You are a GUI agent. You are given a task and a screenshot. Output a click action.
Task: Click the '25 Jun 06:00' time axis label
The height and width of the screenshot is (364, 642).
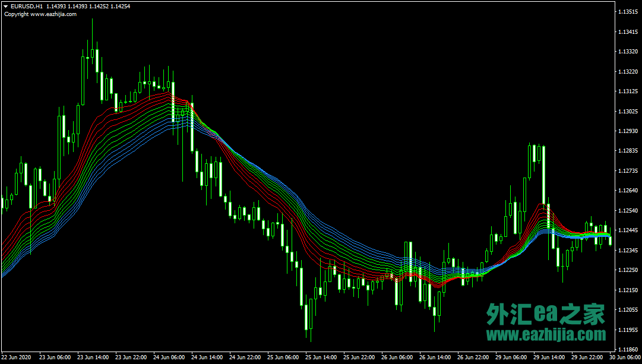pyautogui.click(x=283, y=357)
